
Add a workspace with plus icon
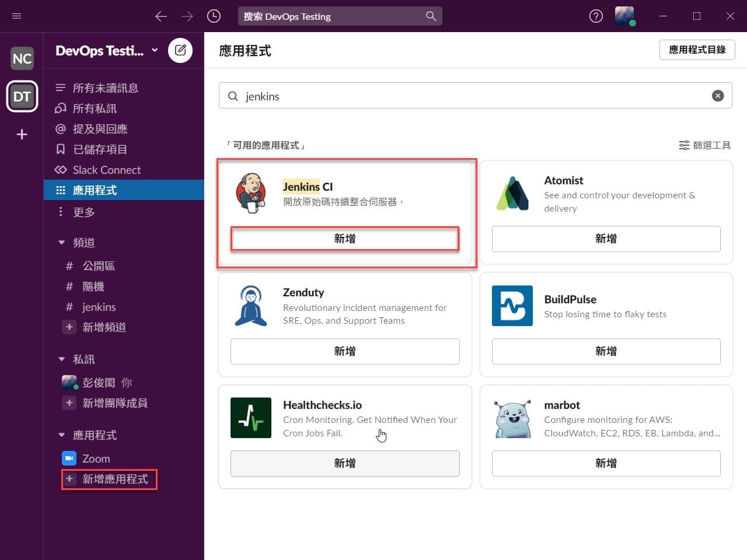tap(22, 134)
